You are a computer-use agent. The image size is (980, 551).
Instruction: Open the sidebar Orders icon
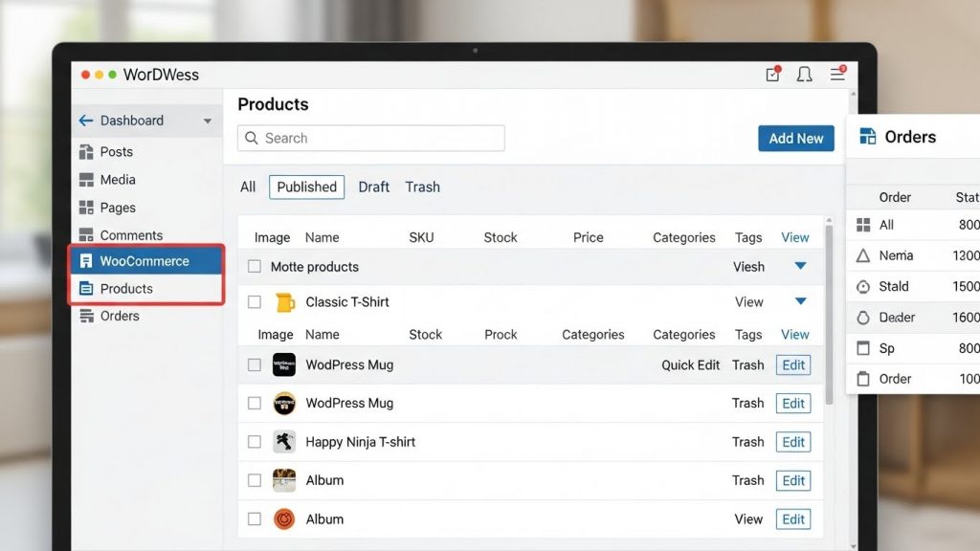click(86, 316)
